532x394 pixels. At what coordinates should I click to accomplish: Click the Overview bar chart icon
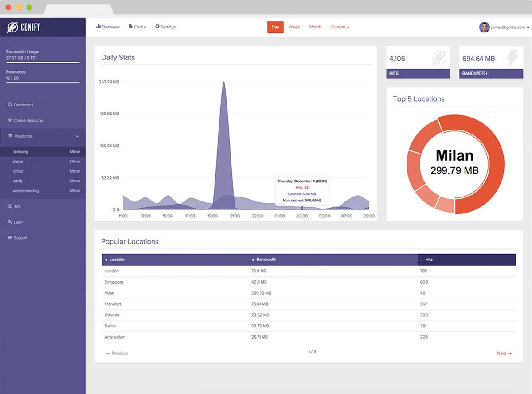pyautogui.click(x=98, y=27)
